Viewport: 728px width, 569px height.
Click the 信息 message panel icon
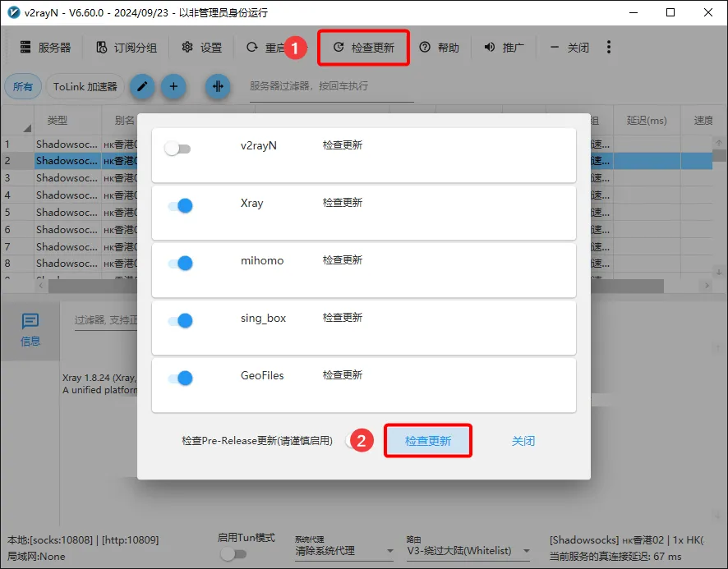pyautogui.click(x=30, y=328)
